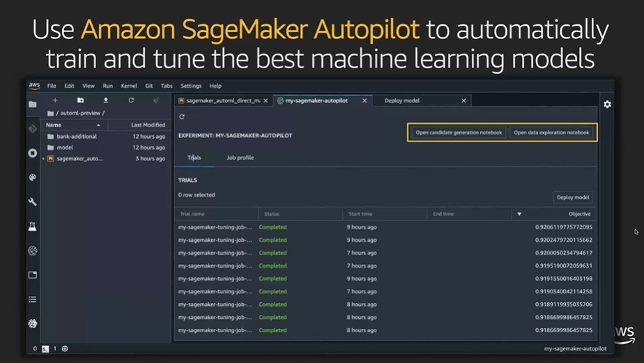Click the plus New Launcher icon
The height and width of the screenshot is (363, 644).
pos(55,100)
